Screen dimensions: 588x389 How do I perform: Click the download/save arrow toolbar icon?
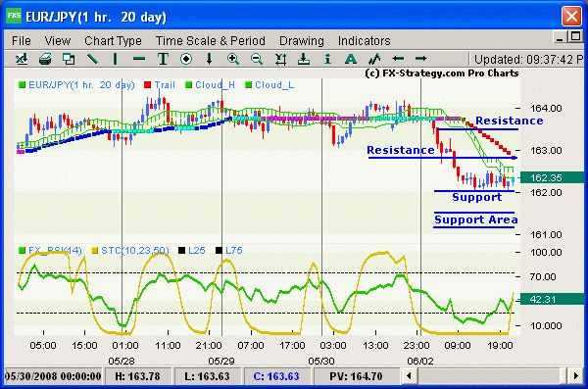coord(304,59)
